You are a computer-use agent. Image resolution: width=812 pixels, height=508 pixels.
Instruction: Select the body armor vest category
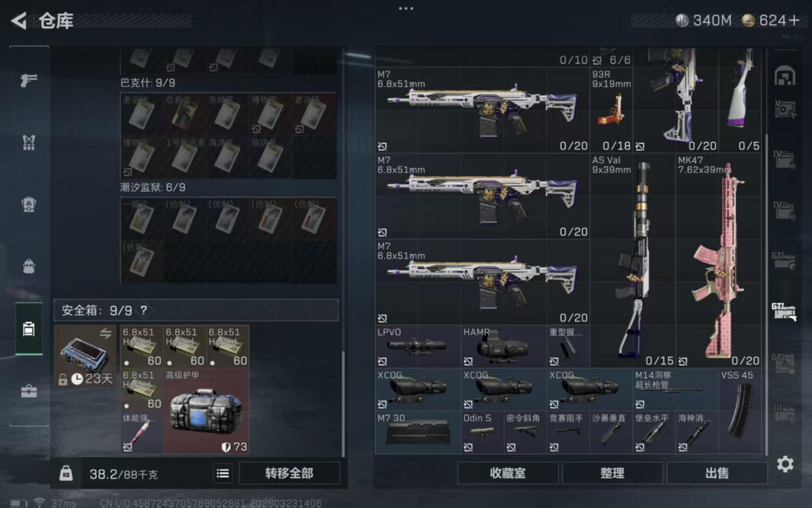pos(29,142)
